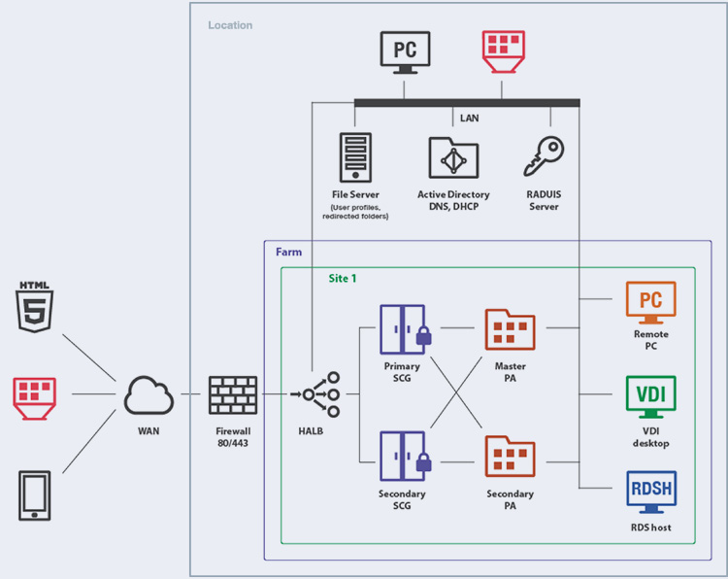Click the Active Directory folder icon
This screenshot has width=728, height=579.
click(453, 158)
